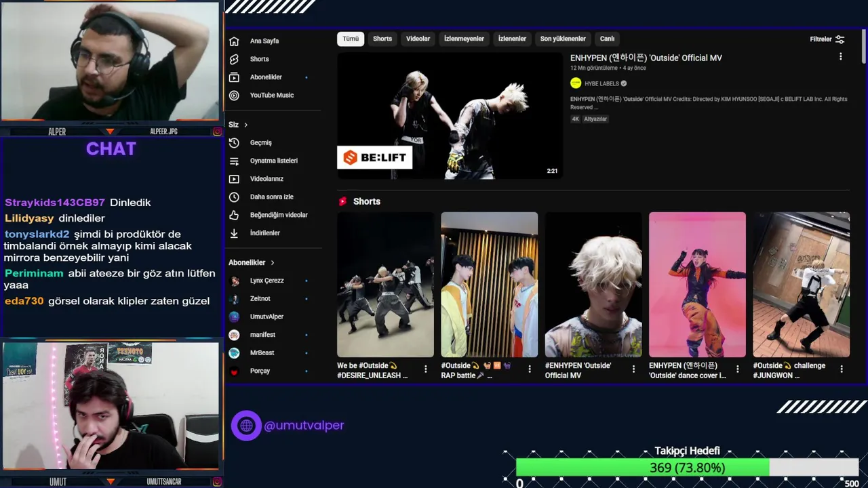Open the Filtreler filter icon
The image size is (868, 488).
(840, 39)
